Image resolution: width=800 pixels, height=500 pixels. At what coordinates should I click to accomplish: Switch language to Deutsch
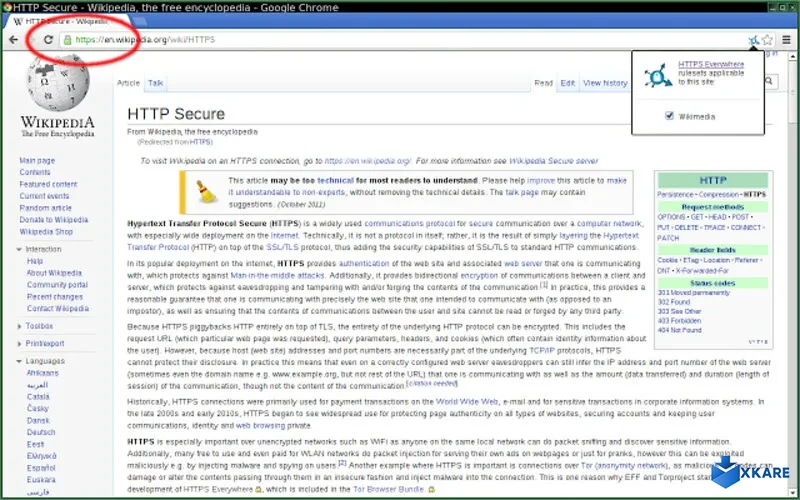click(41, 432)
